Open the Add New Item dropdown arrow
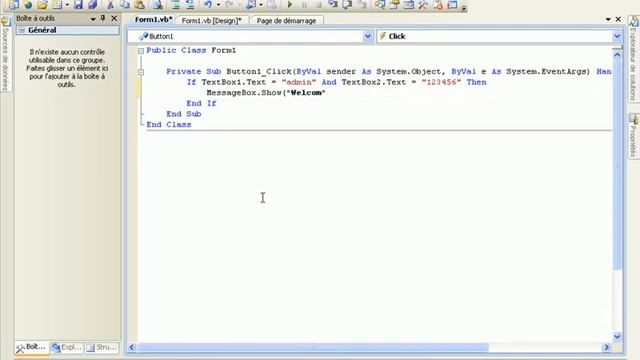The width and height of the screenshot is (640, 360). 67,5
